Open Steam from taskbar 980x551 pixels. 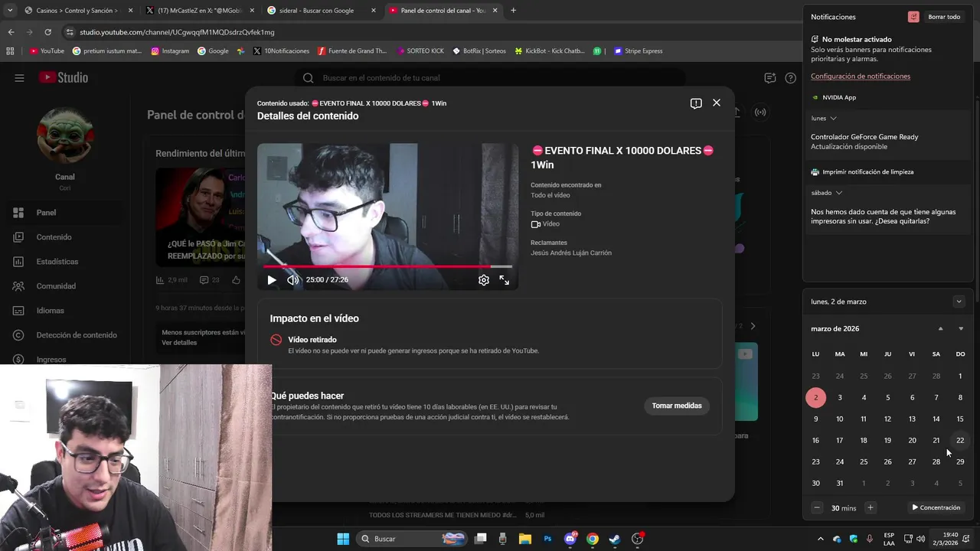pyautogui.click(x=615, y=539)
